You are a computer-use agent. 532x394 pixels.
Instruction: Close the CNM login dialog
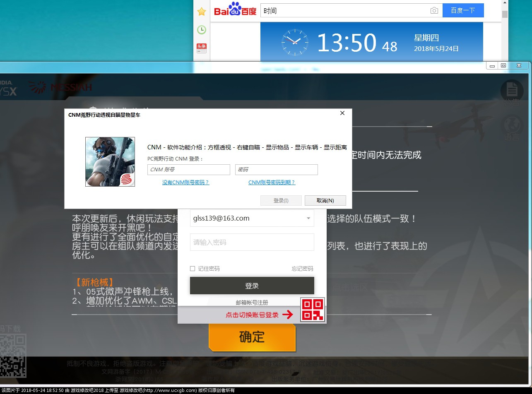[342, 113]
